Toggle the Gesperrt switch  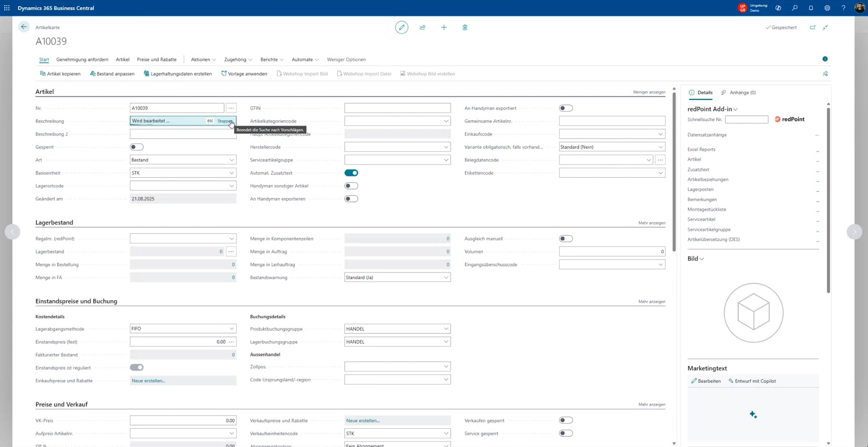137,147
